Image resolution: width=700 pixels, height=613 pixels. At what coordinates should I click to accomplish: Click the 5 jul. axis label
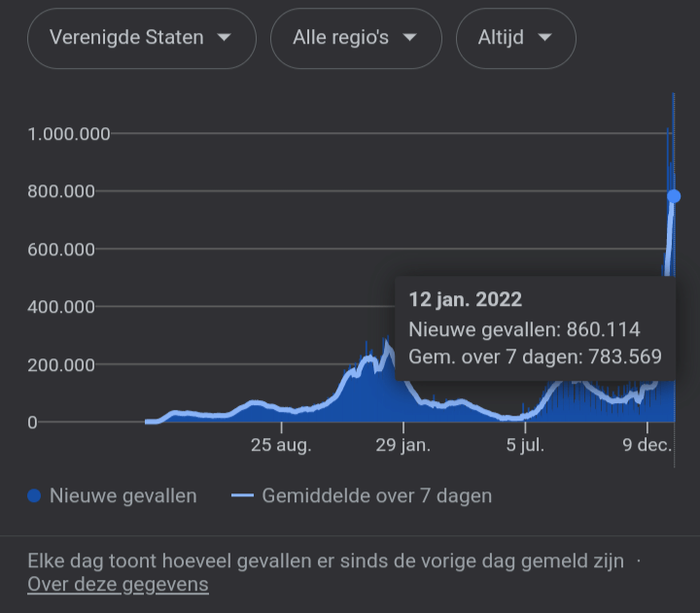click(x=525, y=445)
